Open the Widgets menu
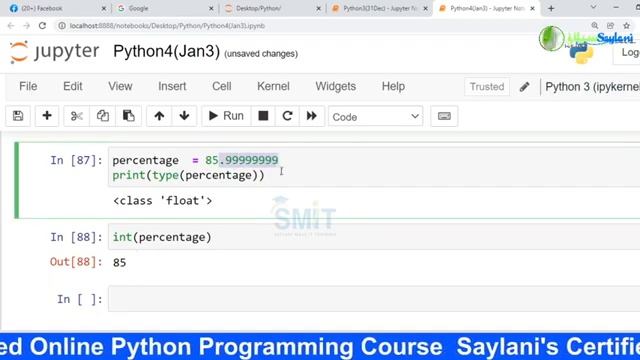Screen dimensions: 640x360 336,87
